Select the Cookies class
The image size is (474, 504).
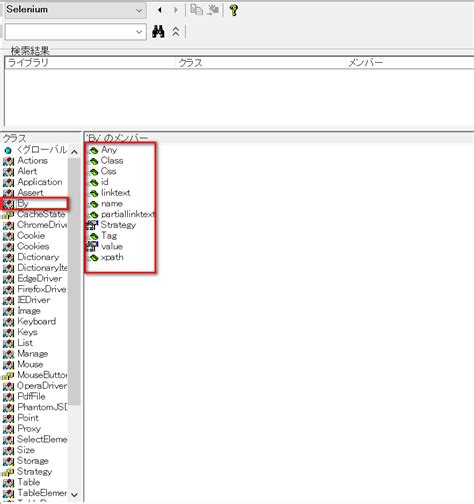pos(26,246)
